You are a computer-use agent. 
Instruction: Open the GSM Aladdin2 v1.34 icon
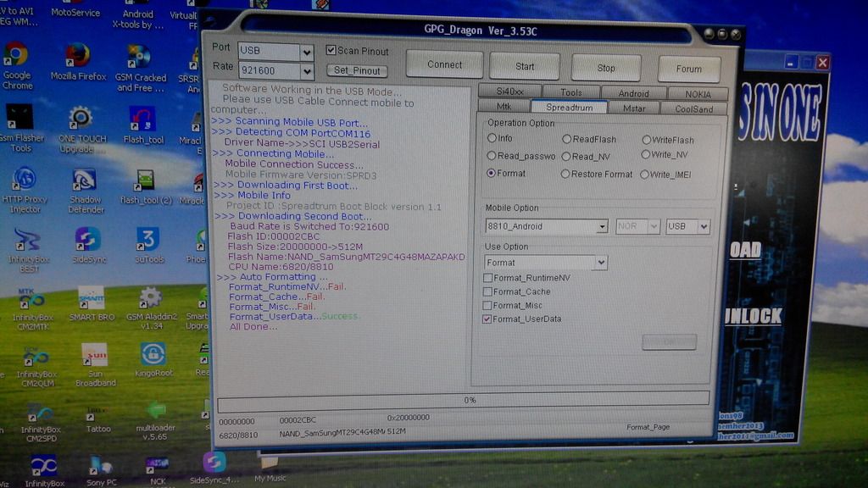[x=151, y=308]
